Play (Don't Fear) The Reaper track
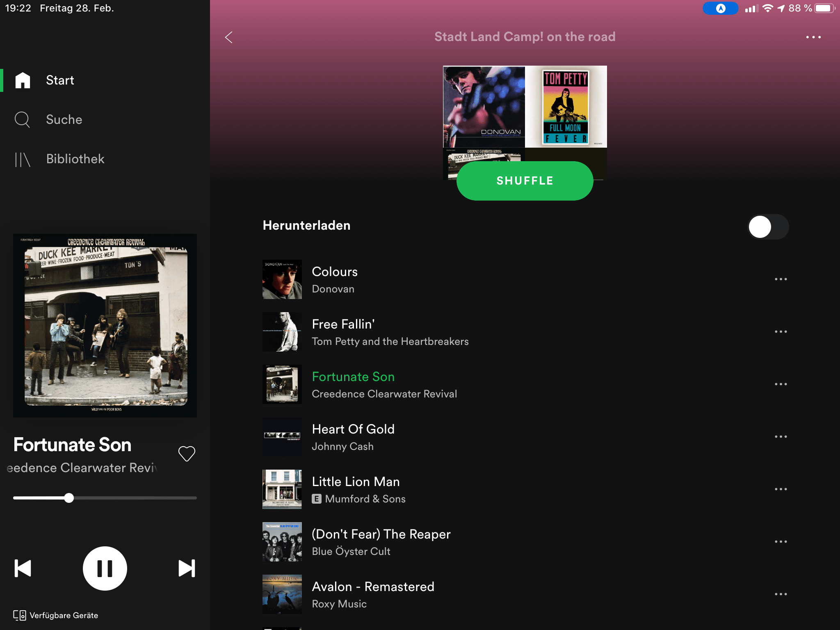840x630 pixels. [x=525, y=542]
